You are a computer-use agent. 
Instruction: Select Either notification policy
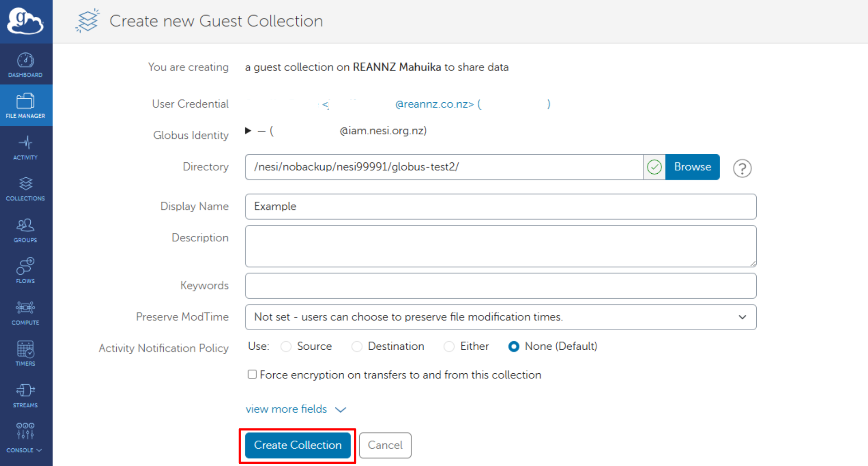449,347
